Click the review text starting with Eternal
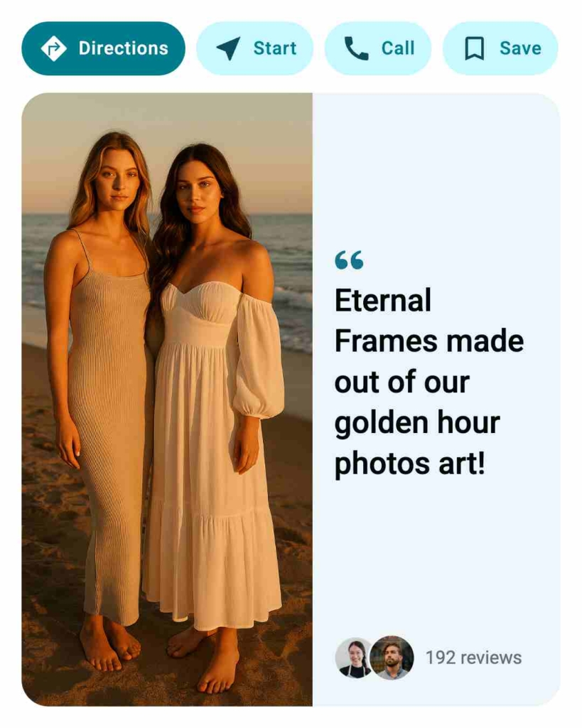582x728 pixels. 429,382
